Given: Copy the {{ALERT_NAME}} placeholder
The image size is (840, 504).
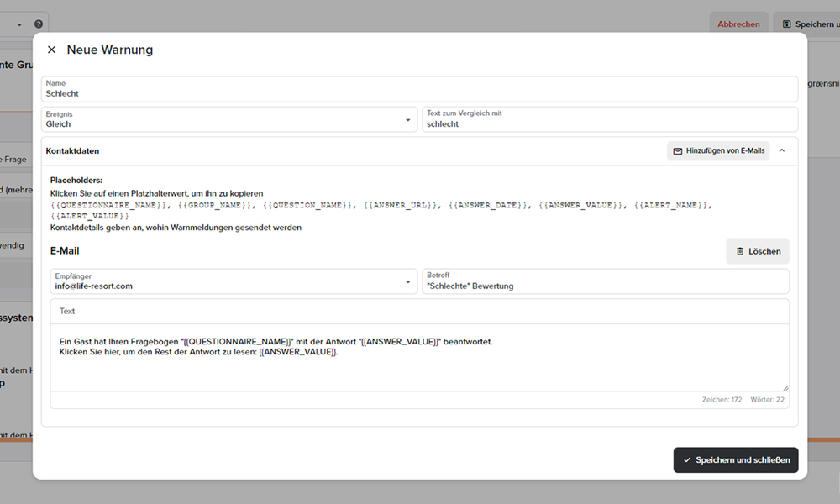Looking at the screenshot, I should click(x=672, y=205).
